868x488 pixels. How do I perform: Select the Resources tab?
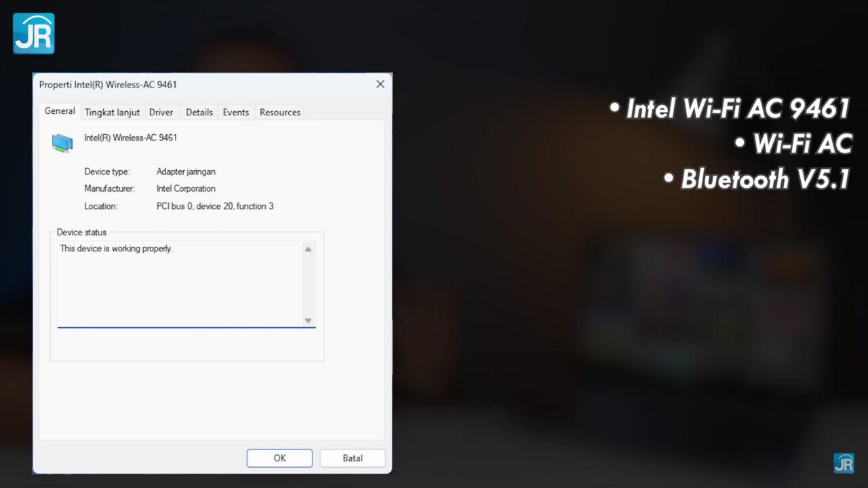280,113
